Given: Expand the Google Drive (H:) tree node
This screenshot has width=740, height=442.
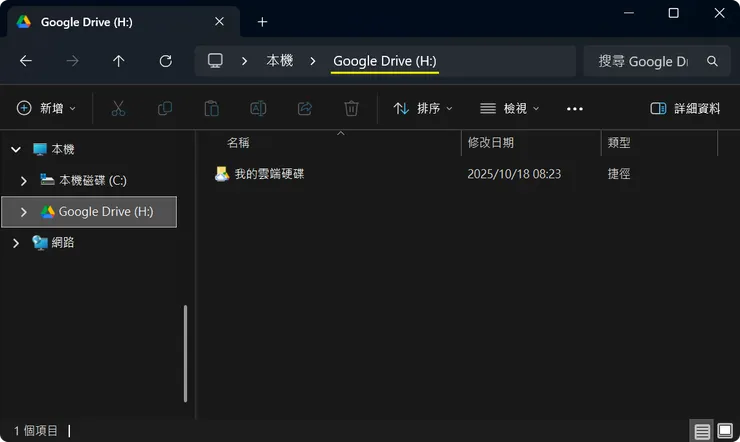Looking at the screenshot, I should (x=24, y=212).
